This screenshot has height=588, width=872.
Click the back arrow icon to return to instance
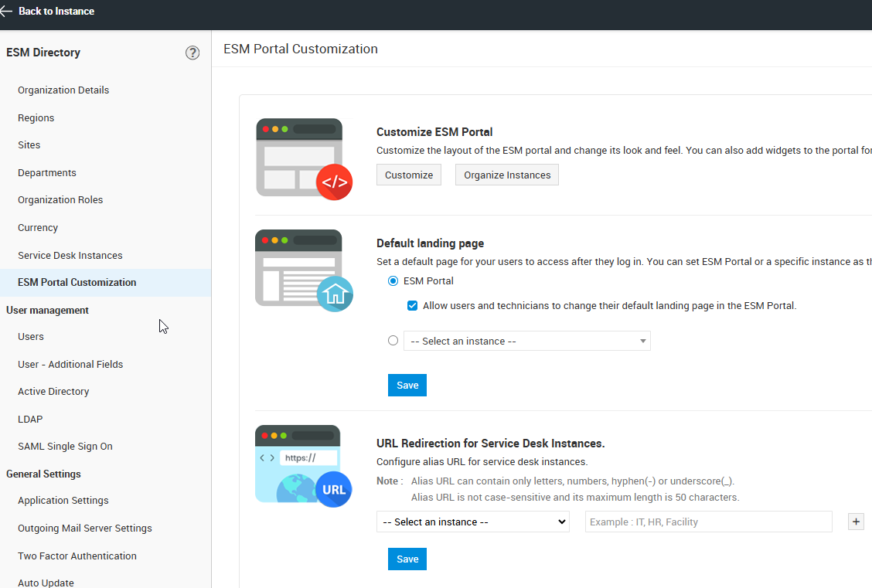pyautogui.click(x=7, y=12)
